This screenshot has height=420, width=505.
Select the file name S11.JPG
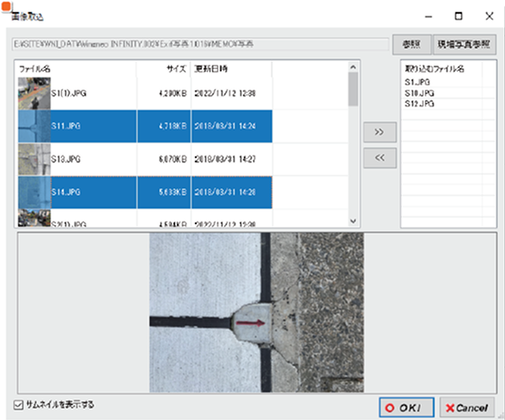tap(65, 126)
